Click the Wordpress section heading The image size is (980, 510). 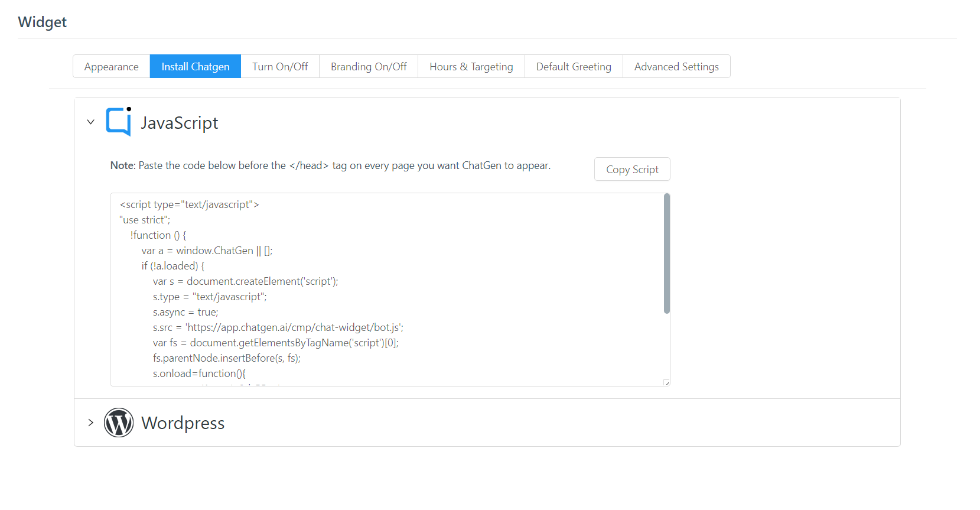tap(183, 423)
